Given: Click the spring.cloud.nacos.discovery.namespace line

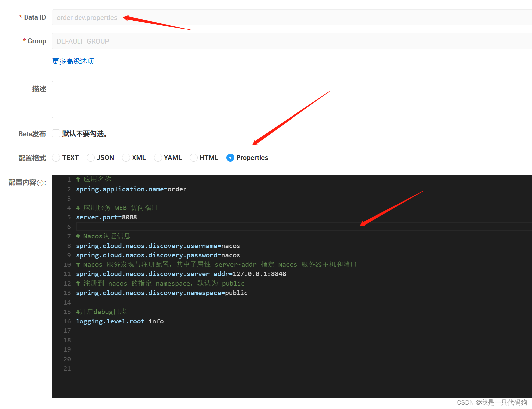Looking at the screenshot, I should click(x=162, y=293).
